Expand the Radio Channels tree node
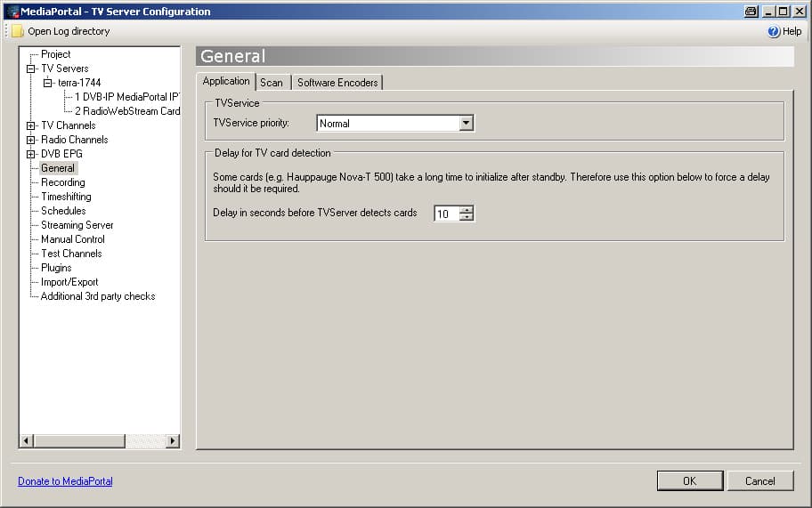Viewport: 812px width, 508px height. pyautogui.click(x=31, y=140)
